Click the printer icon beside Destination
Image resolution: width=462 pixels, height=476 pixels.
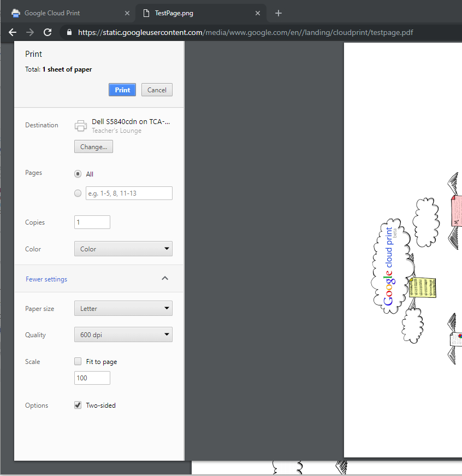(x=81, y=126)
